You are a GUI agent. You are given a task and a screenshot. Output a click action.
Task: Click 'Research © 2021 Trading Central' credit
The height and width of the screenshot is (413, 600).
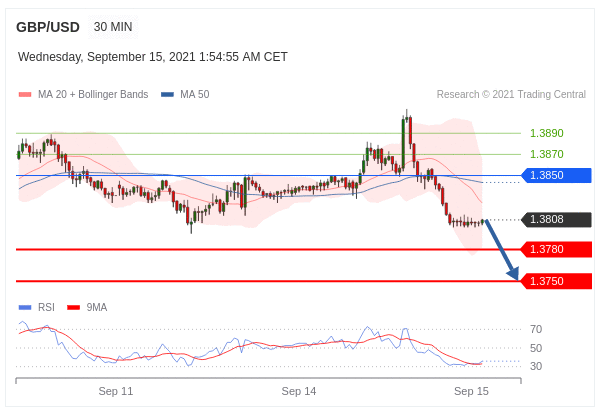coord(511,95)
